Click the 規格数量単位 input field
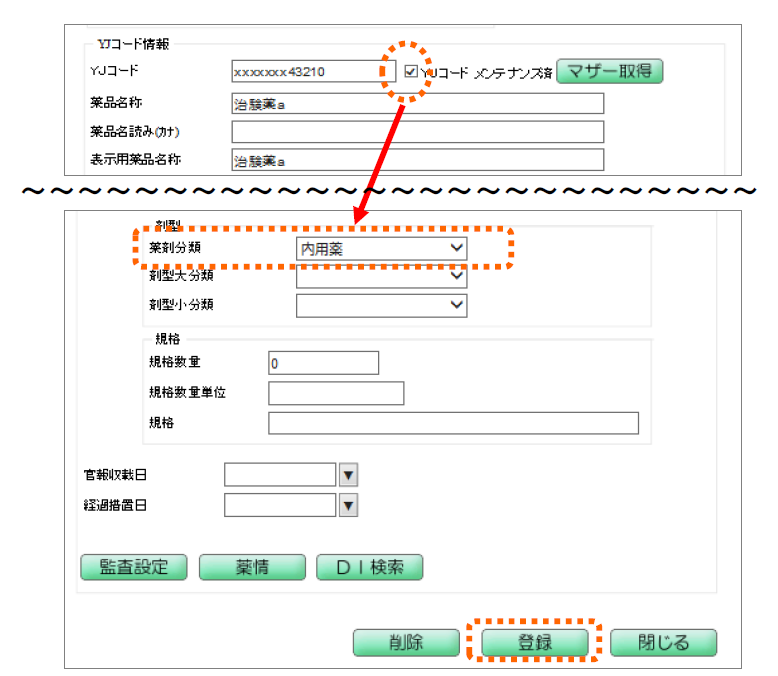778x676 pixels. tap(335, 393)
